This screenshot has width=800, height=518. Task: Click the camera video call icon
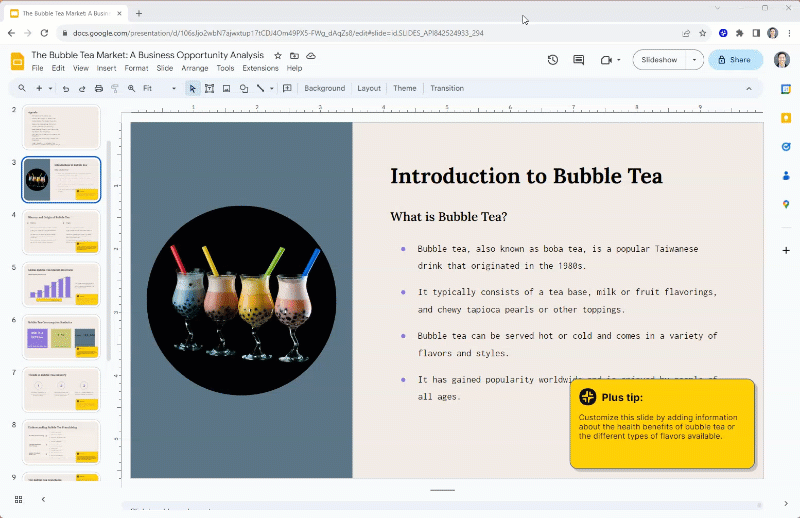(x=606, y=60)
